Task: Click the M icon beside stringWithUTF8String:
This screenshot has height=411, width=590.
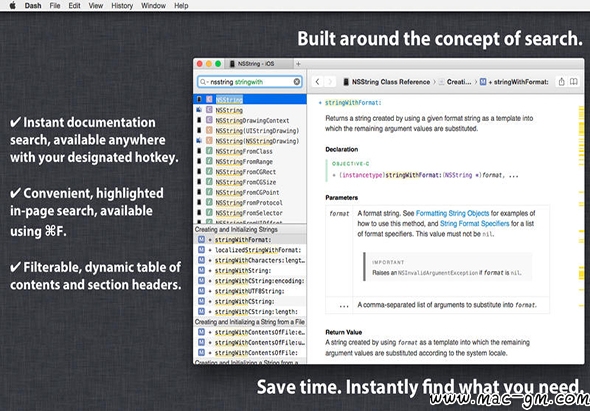Action: [201, 291]
